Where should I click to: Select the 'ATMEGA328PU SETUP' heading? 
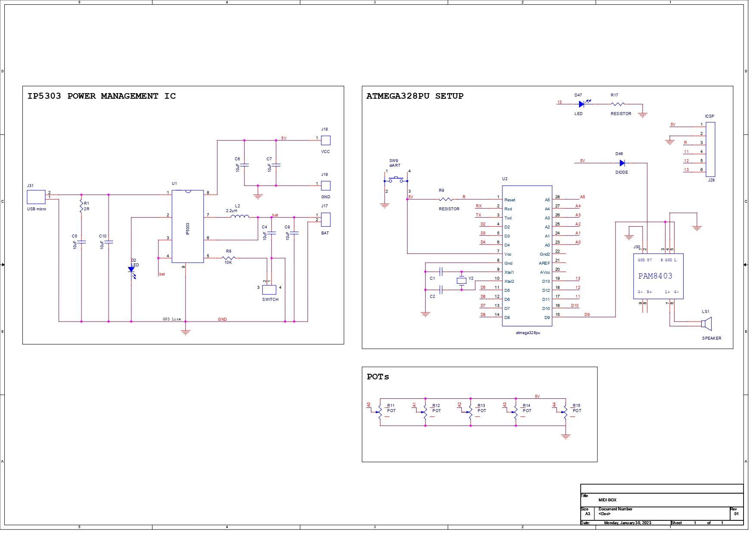tap(415, 96)
